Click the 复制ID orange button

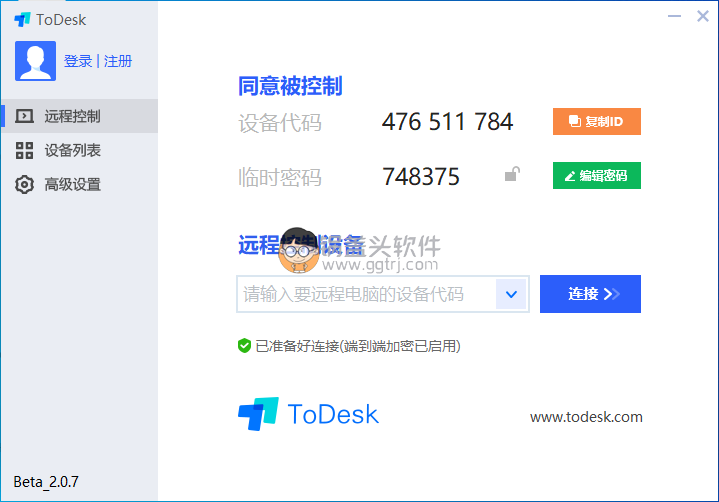tap(597, 121)
